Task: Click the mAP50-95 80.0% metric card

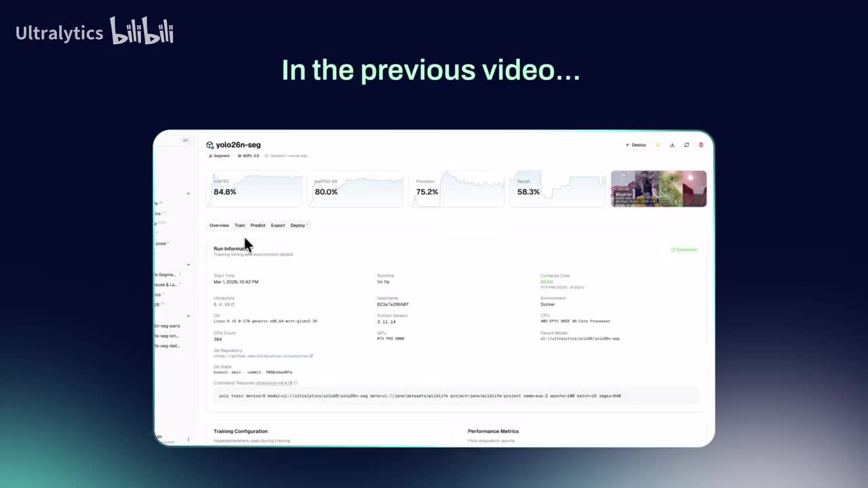Action: click(x=355, y=188)
